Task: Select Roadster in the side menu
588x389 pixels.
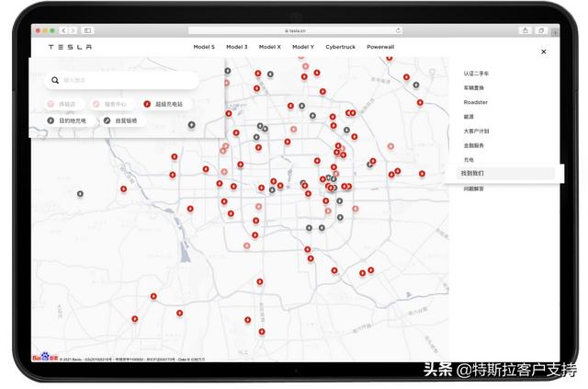Action: (x=476, y=102)
